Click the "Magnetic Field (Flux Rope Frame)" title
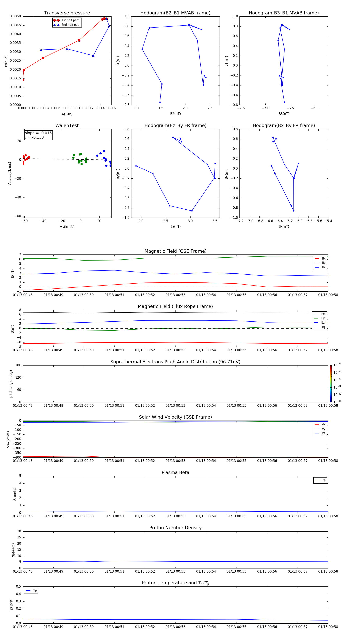 tap(175, 307)
